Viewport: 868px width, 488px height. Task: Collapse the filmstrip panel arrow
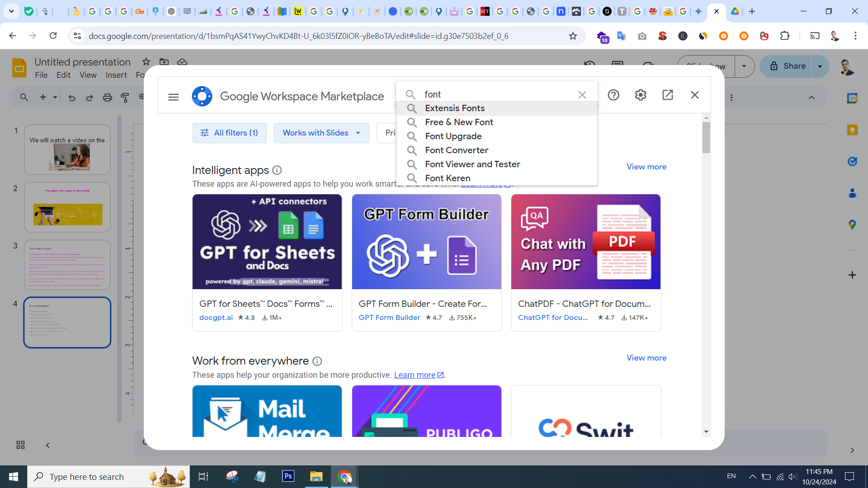pos(48,445)
